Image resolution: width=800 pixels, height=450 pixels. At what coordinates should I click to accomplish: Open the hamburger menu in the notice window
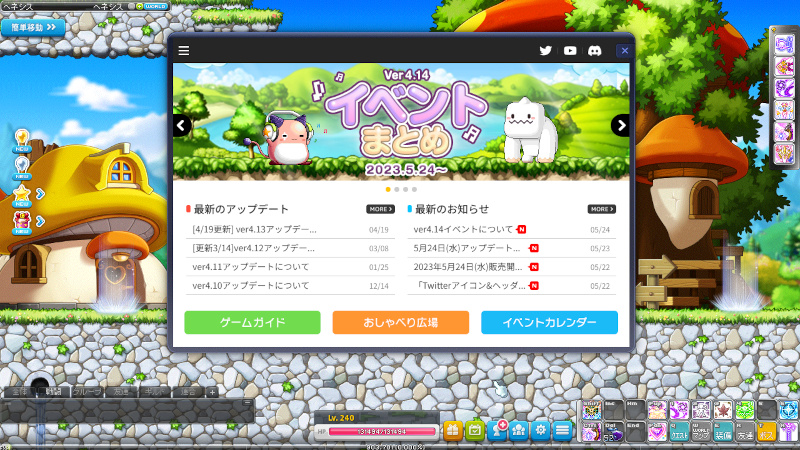(x=184, y=51)
